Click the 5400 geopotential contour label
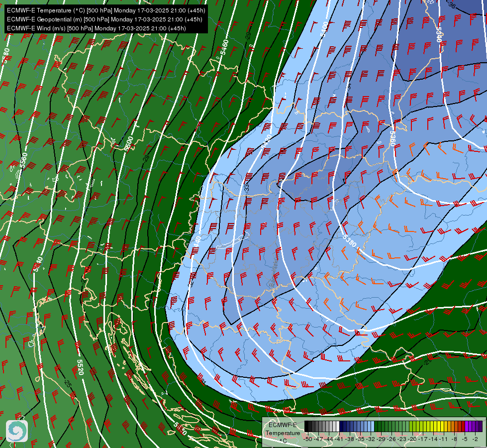This screenshot has height=448, width=487. click(324, 29)
